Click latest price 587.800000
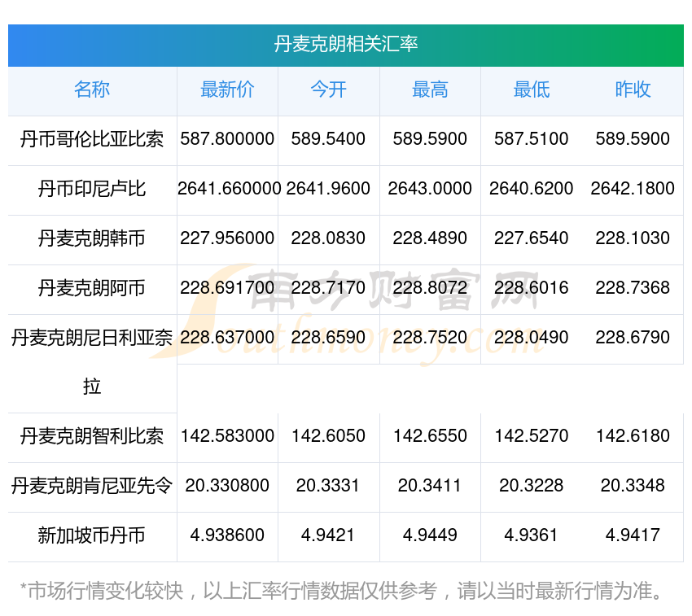The height and width of the screenshot is (616, 692). click(227, 139)
